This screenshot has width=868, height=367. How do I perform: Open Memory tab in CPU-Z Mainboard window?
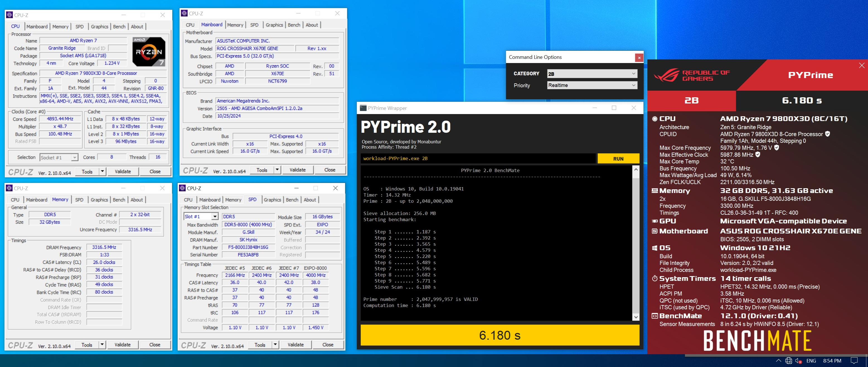pyautogui.click(x=235, y=25)
